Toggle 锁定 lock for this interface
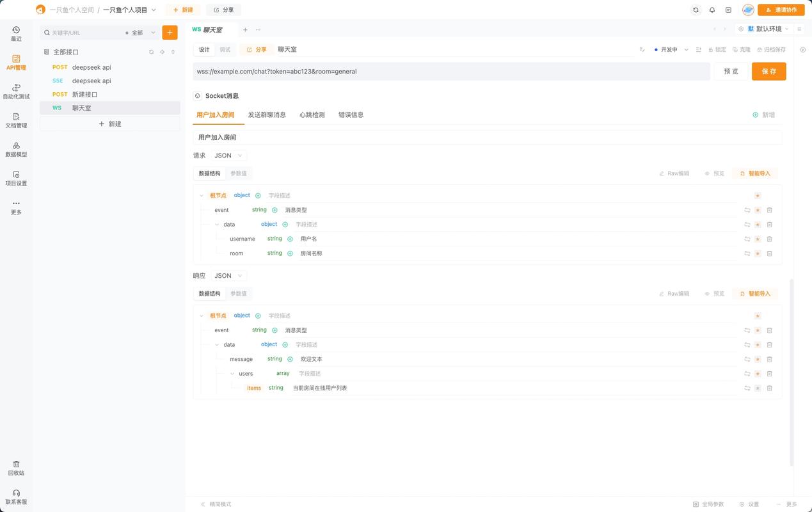812x512 pixels. (x=717, y=49)
